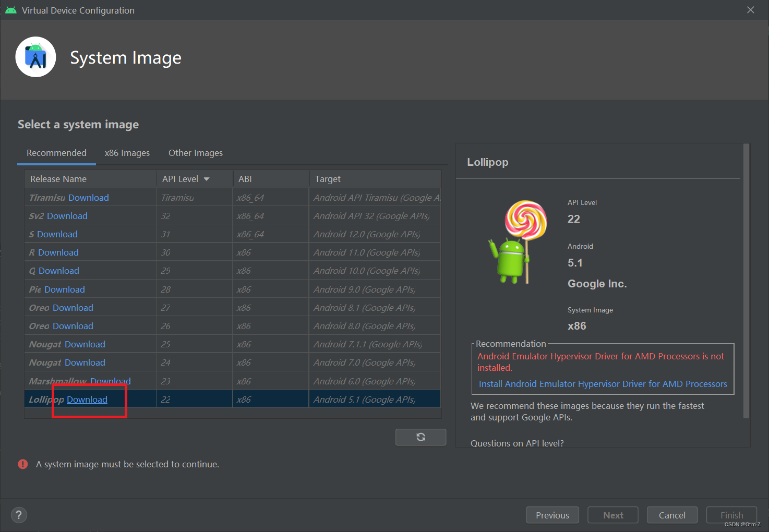Image resolution: width=769 pixels, height=532 pixels.
Task: Click the ABI column header
Action: 271,179
